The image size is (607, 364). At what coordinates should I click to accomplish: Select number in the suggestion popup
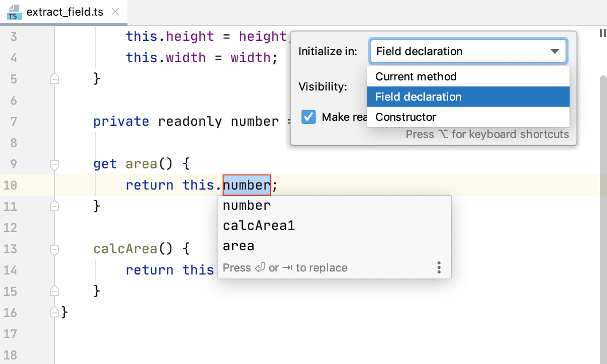246,205
